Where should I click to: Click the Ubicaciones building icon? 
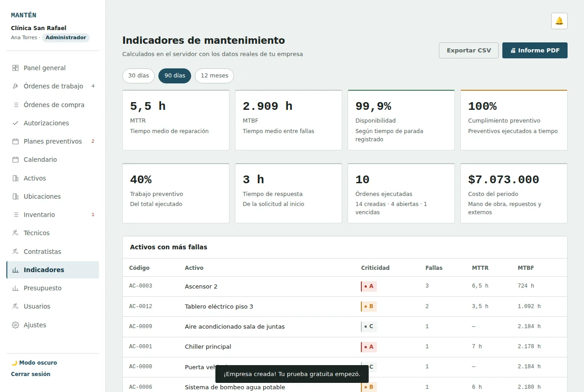pyautogui.click(x=16, y=196)
